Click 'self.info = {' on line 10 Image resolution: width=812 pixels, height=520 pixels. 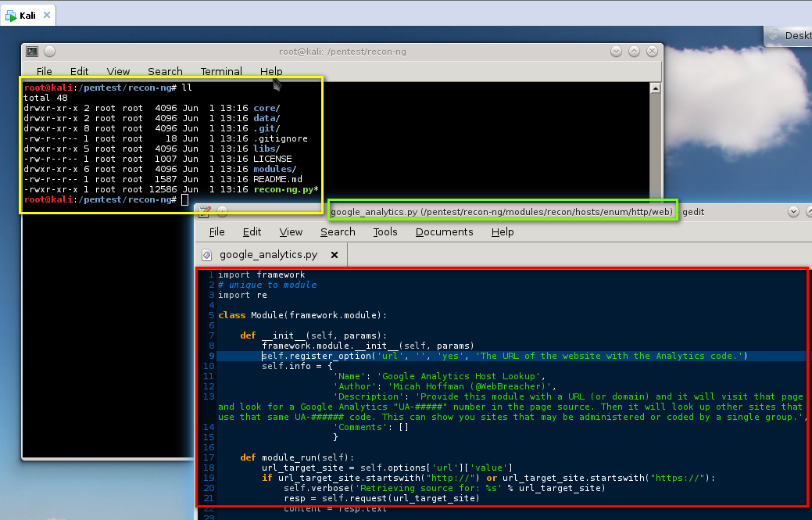[297, 366]
